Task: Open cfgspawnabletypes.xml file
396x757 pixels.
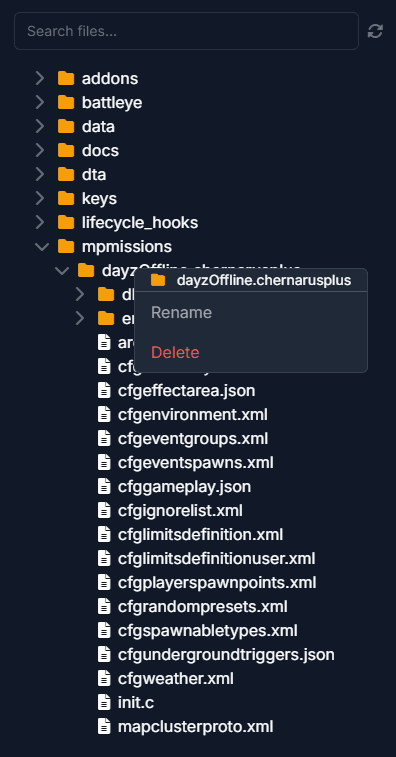Action: [208, 631]
